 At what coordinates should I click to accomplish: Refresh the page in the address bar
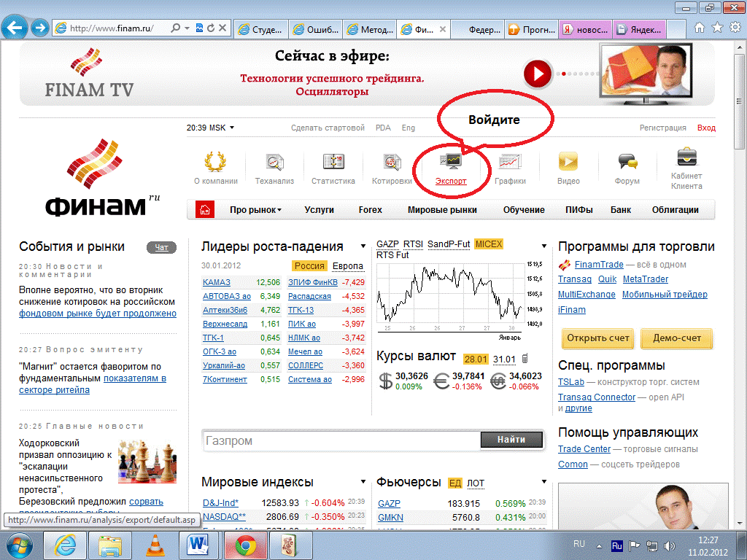(211, 28)
